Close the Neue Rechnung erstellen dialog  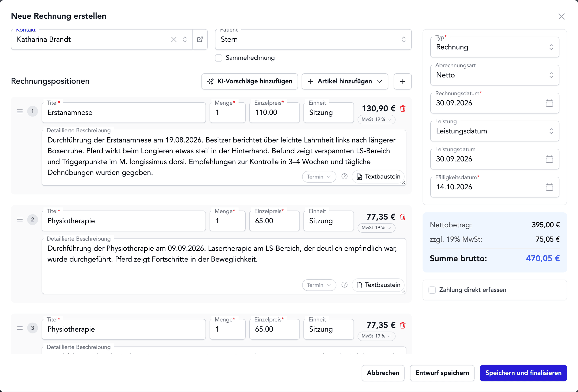pos(561,17)
